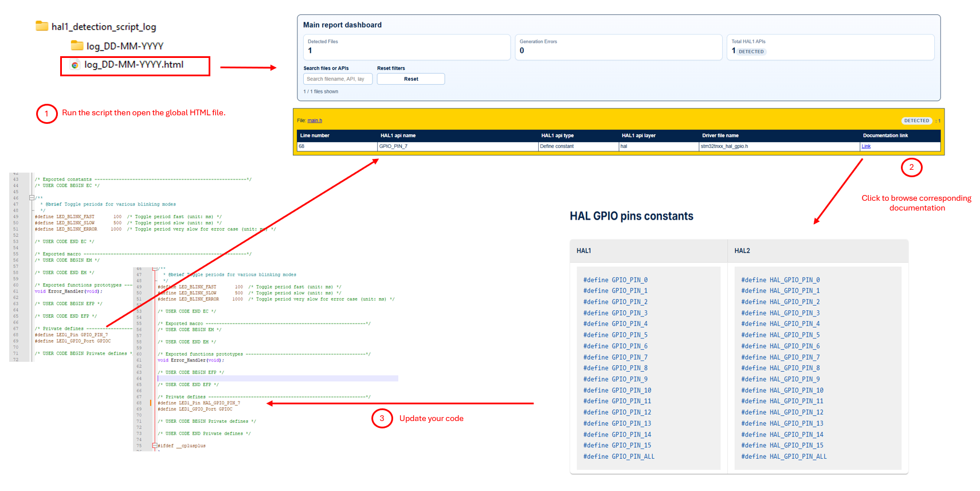This screenshot has width=980, height=491.
Task: Select the log_DD-MM-YYYY.html file name
Action: [134, 65]
